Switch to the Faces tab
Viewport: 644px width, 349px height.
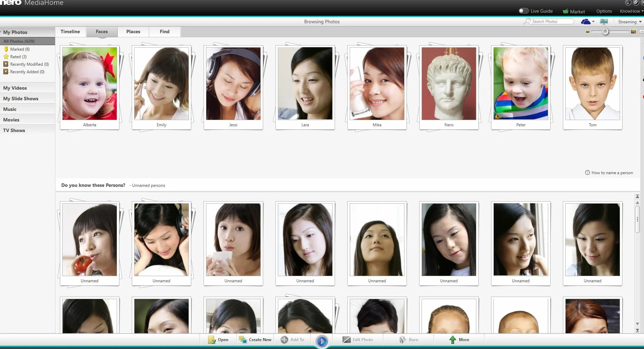102,31
